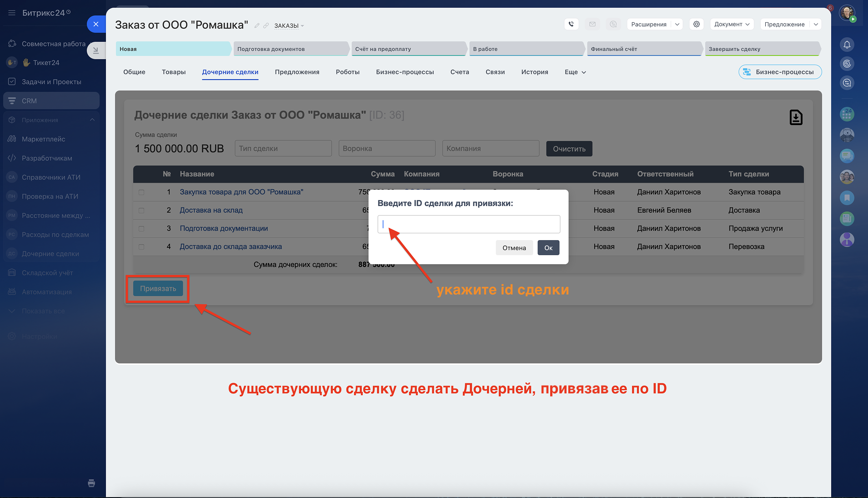
Task: Open the История tab
Action: click(x=534, y=72)
